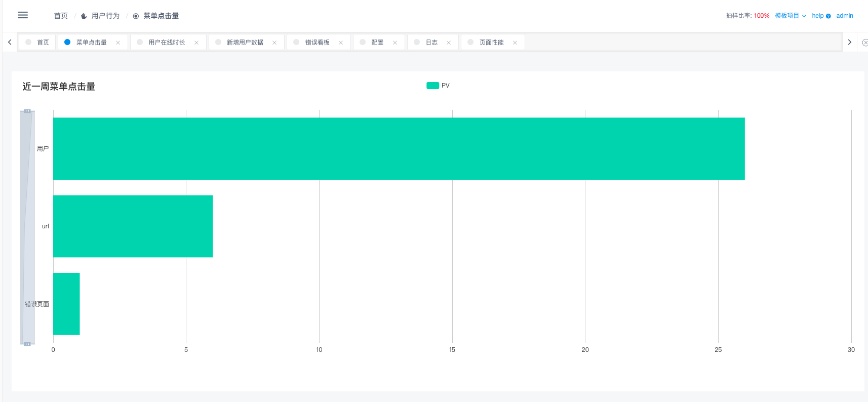This screenshot has width=868, height=402.
Task: Close the 错误看板 tab
Action: pyautogui.click(x=341, y=43)
